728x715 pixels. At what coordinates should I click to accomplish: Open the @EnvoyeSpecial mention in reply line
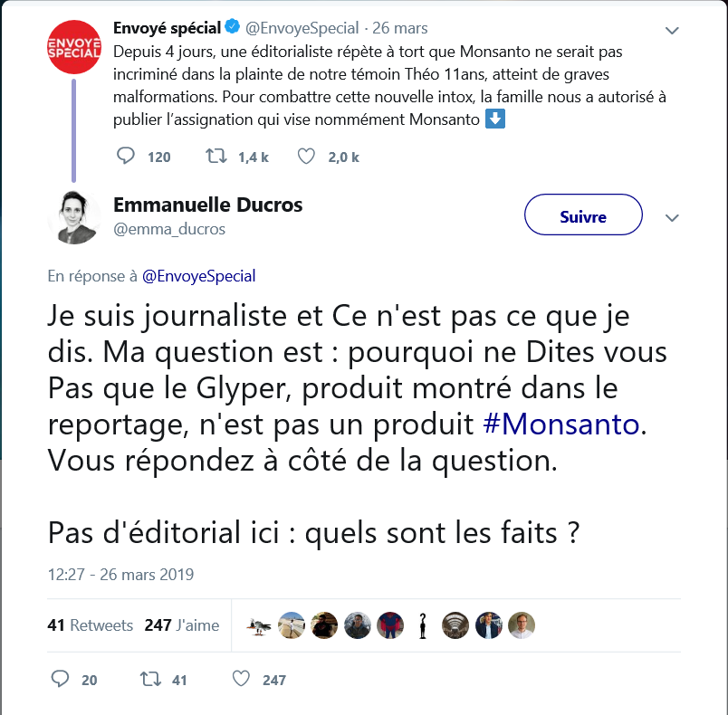point(198,276)
